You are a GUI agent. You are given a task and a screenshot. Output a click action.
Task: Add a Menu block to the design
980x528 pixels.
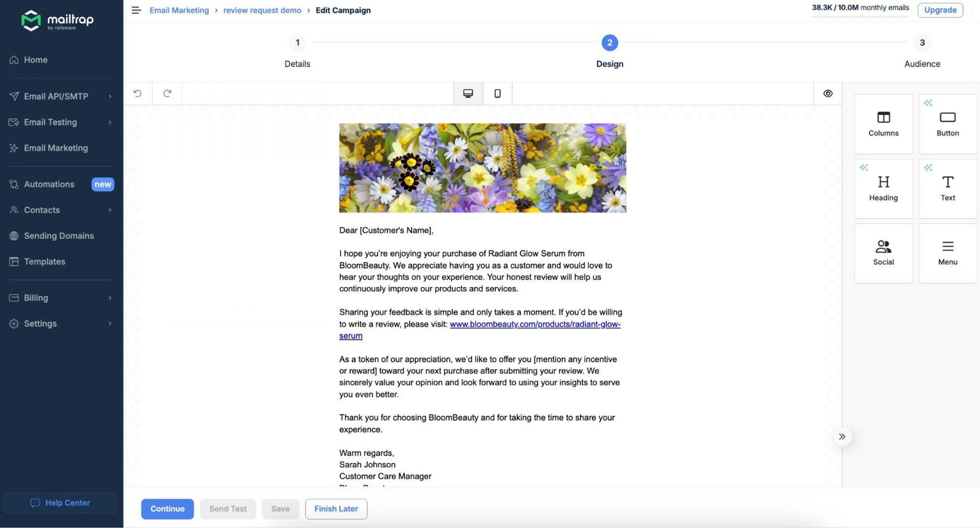pyautogui.click(x=947, y=252)
